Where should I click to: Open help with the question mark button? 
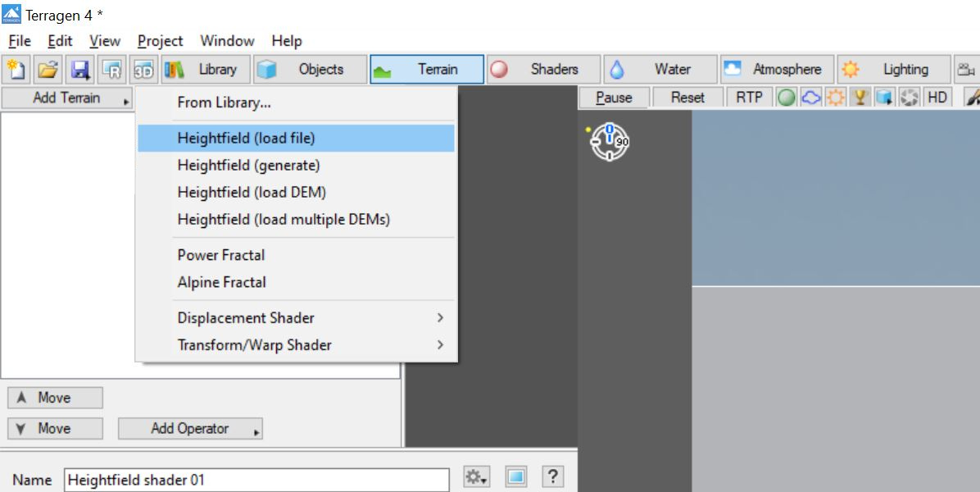pyautogui.click(x=552, y=477)
